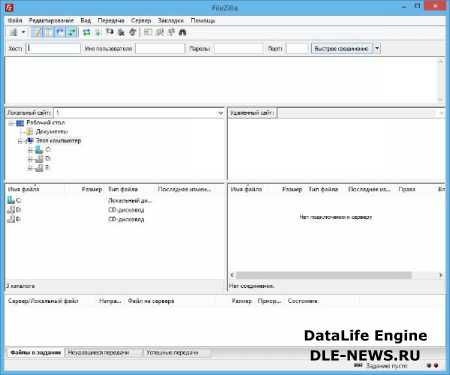Switch to Успешные передачи tab
Viewport: 450px width, 375px height.
[x=172, y=352]
